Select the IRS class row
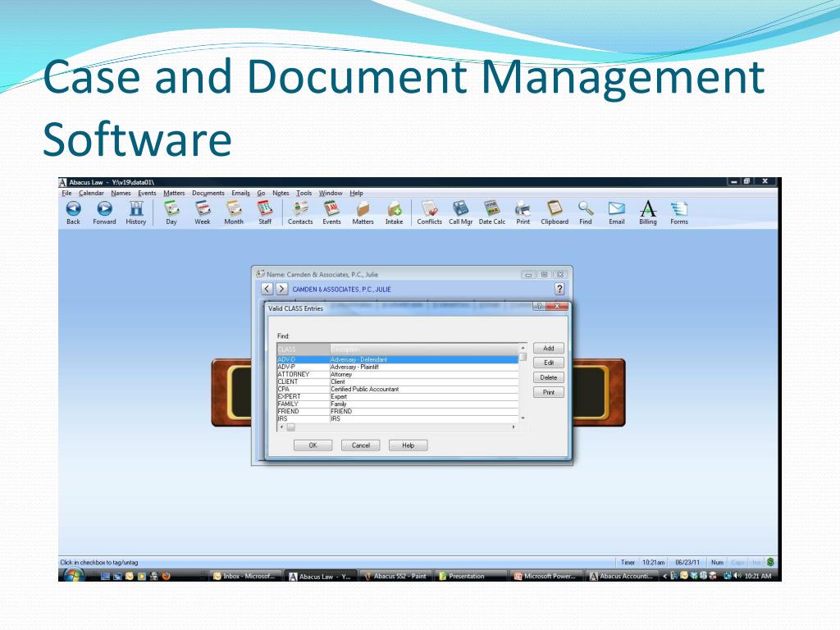This screenshot has height=630, width=840. pyautogui.click(x=398, y=419)
